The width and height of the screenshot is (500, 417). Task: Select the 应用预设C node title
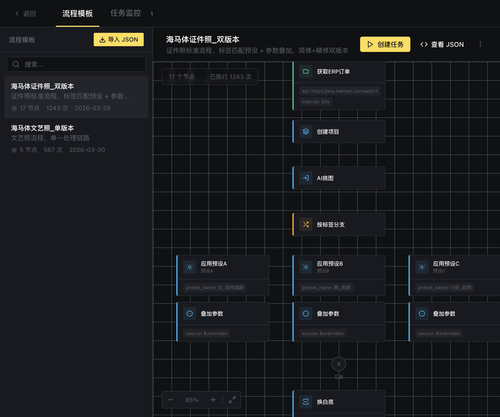coord(446,264)
